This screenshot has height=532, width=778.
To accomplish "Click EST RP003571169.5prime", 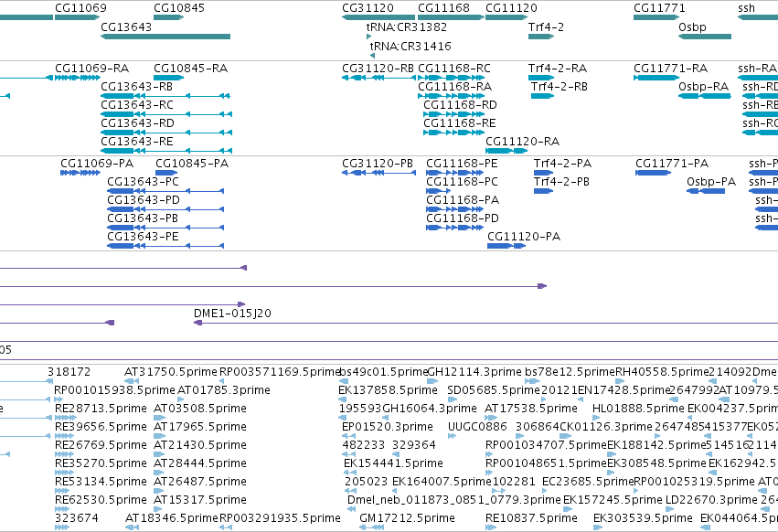I will coord(280,372).
